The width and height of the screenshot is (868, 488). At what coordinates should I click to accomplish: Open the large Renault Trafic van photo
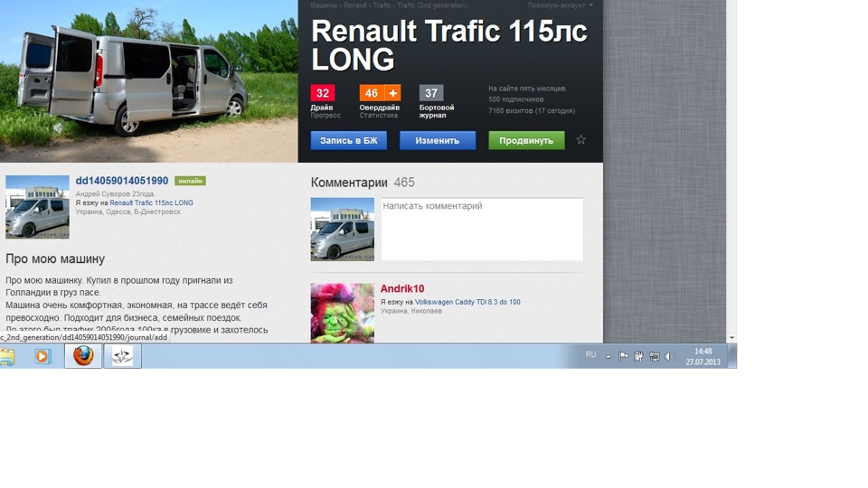(x=149, y=80)
